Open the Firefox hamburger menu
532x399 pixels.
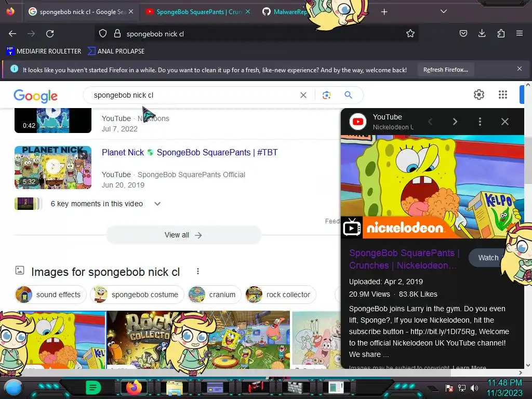[519, 33]
